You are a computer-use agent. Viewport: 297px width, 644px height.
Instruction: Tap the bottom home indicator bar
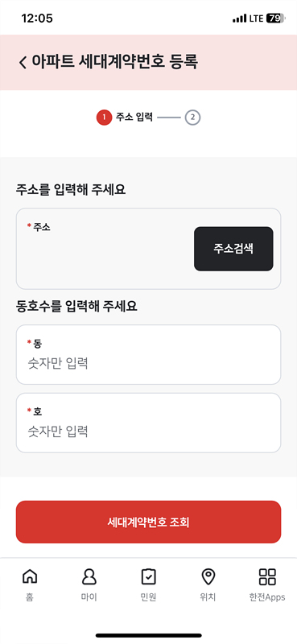(149, 635)
